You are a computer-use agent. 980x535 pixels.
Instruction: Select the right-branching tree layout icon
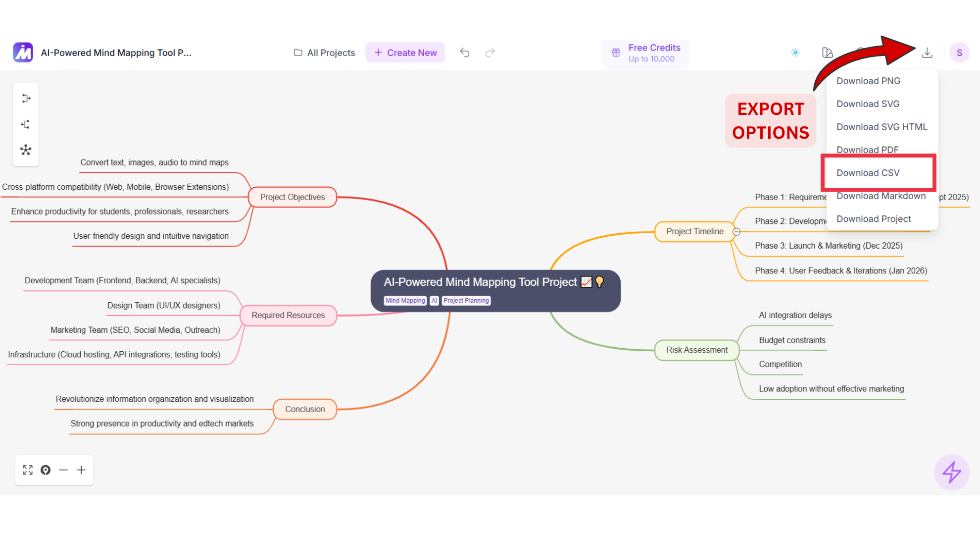point(26,99)
